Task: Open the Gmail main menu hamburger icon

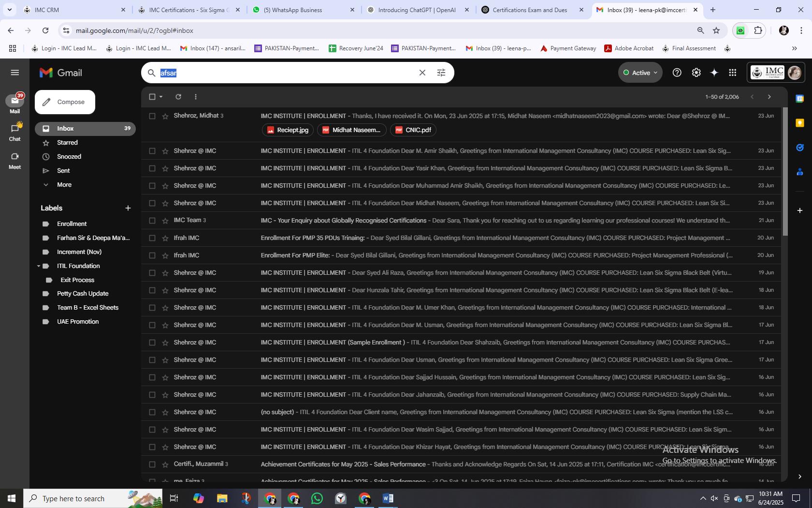Action: pos(14,73)
